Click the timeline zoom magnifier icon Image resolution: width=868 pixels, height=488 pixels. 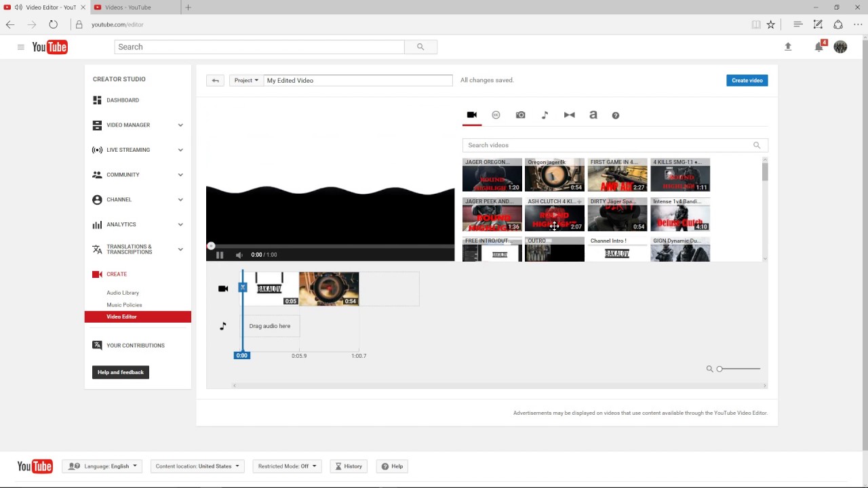pos(709,369)
